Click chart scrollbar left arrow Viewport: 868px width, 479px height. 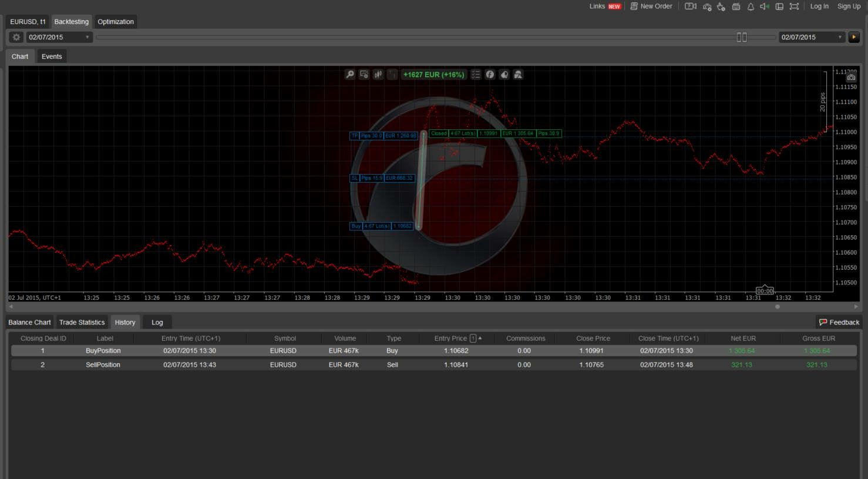pos(11,306)
